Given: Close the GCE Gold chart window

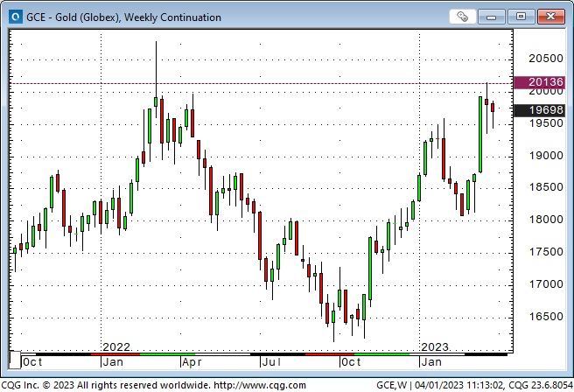Looking at the screenshot, I should click(550, 17).
